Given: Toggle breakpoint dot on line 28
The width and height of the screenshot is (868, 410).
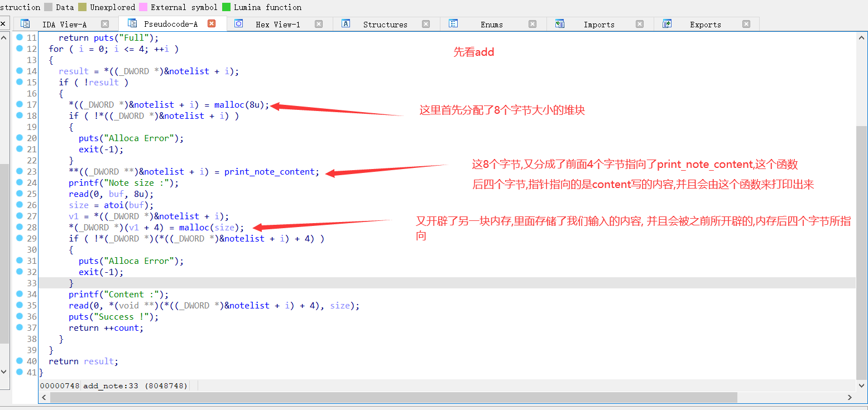Looking at the screenshot, I should click(x=20, y=227).
